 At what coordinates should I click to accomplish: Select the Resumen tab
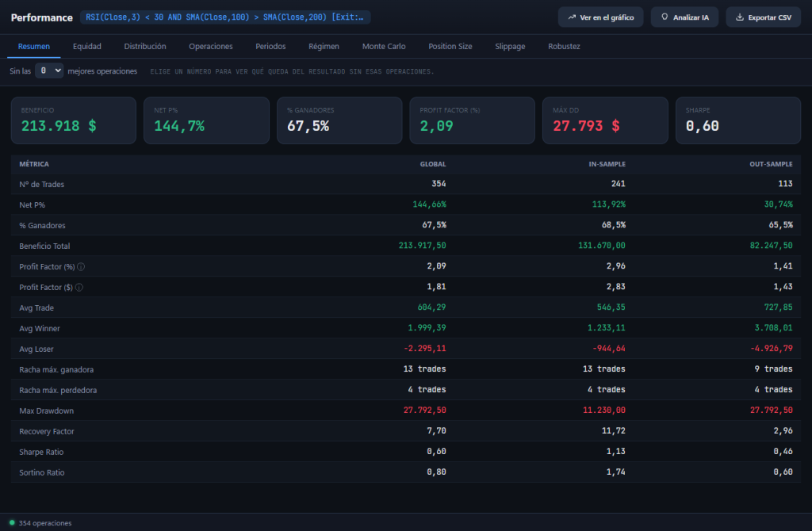tap(34, 46)
